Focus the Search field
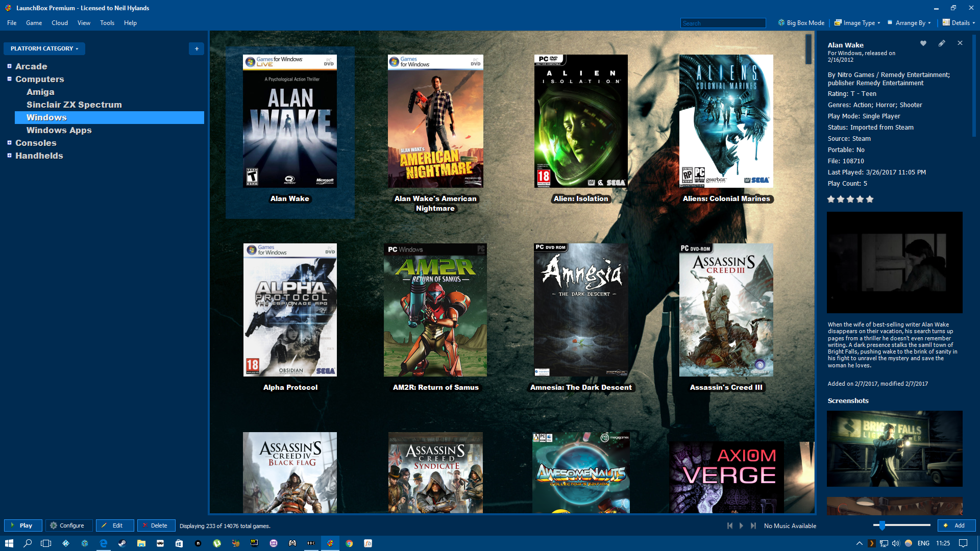This screenshot has width=980, height=551. tap(723, 23)
